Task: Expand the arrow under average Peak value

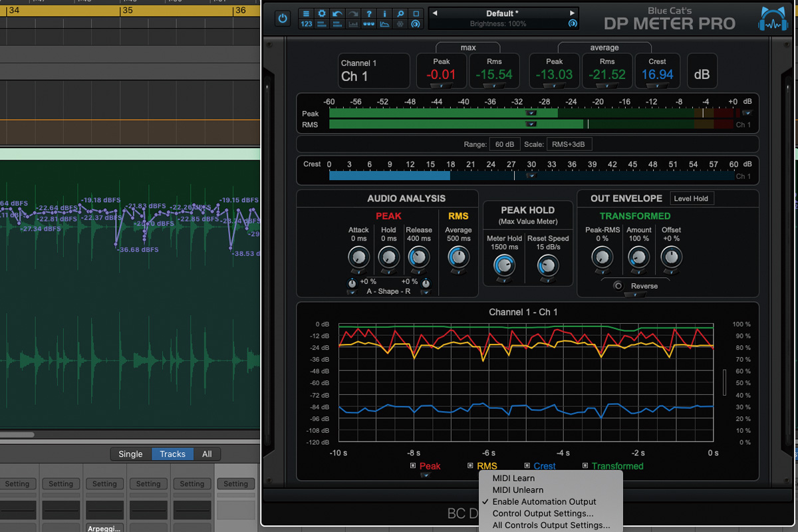Action: click(x=555, y=86)
